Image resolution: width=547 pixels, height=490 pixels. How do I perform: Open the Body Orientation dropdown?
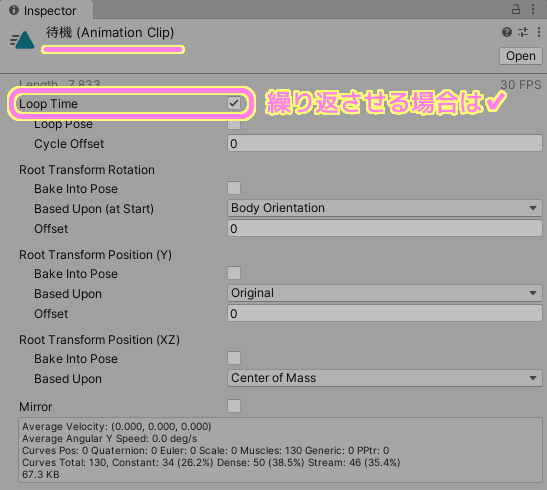[385, 208]
